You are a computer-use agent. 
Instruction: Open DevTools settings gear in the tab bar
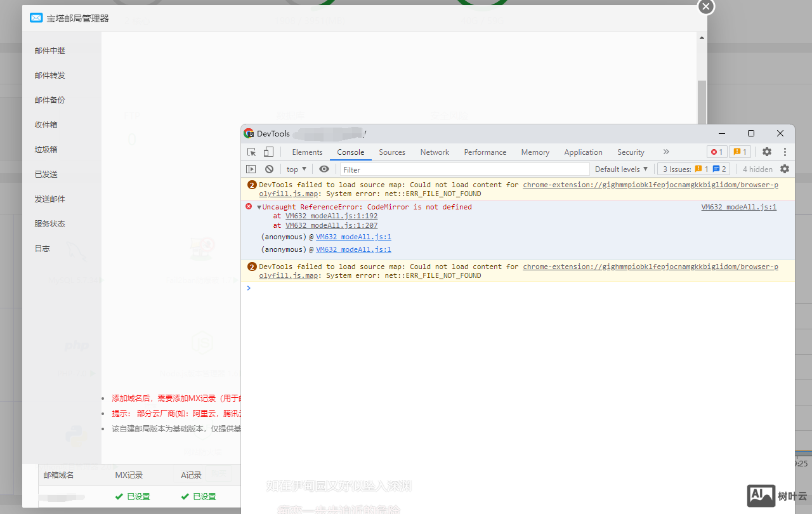tap(767, 152)
